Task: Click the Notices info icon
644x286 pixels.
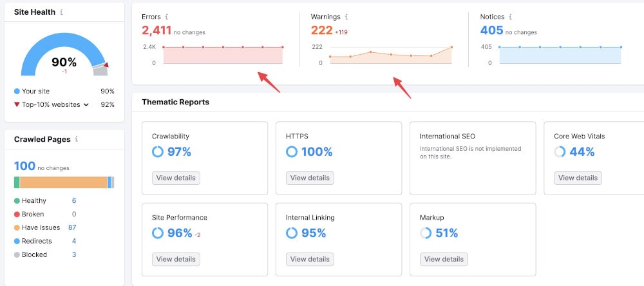Action: [x=510, y=17]
